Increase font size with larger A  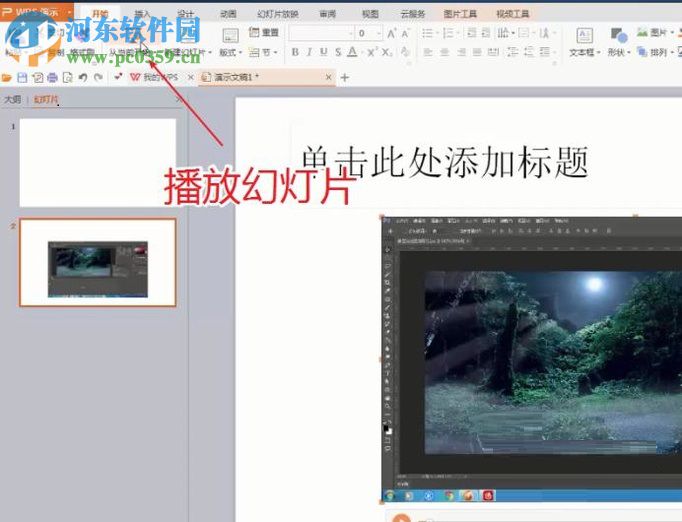click(391, 33)
